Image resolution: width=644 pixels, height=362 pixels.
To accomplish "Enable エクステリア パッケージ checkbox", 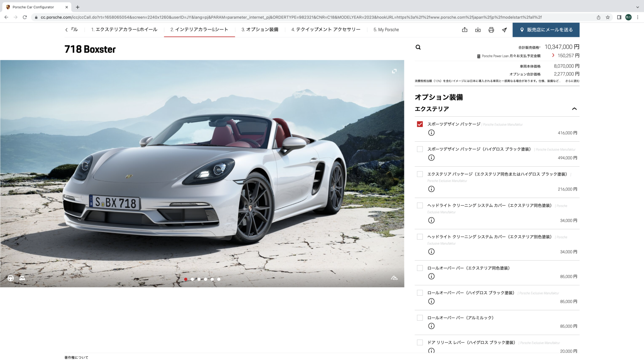I will [420, 174].
